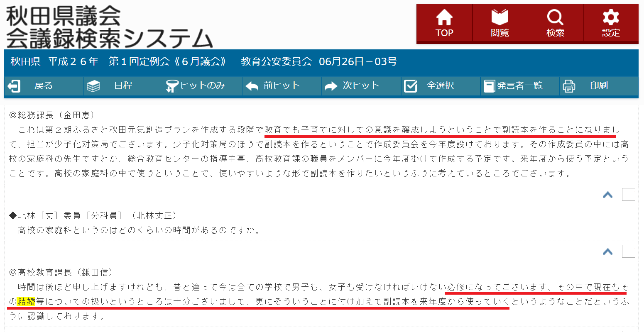This screenshot has width=644, height=332.
Task: Print the page with 印刷
Action: pos(598,86)
